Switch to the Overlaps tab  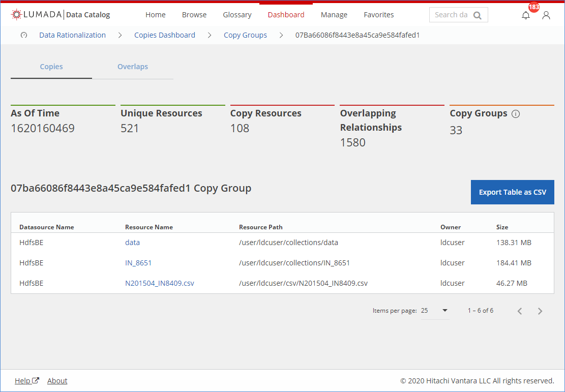tap(133, 67)
